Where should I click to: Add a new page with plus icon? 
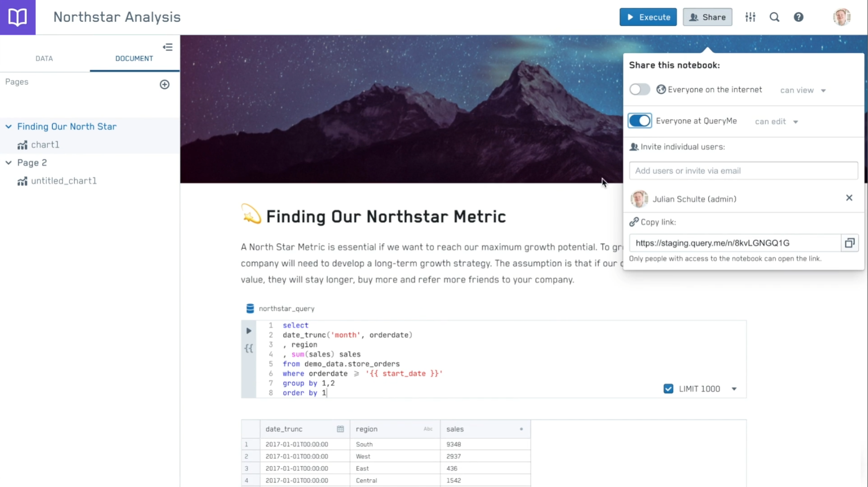tap(165, 85)
